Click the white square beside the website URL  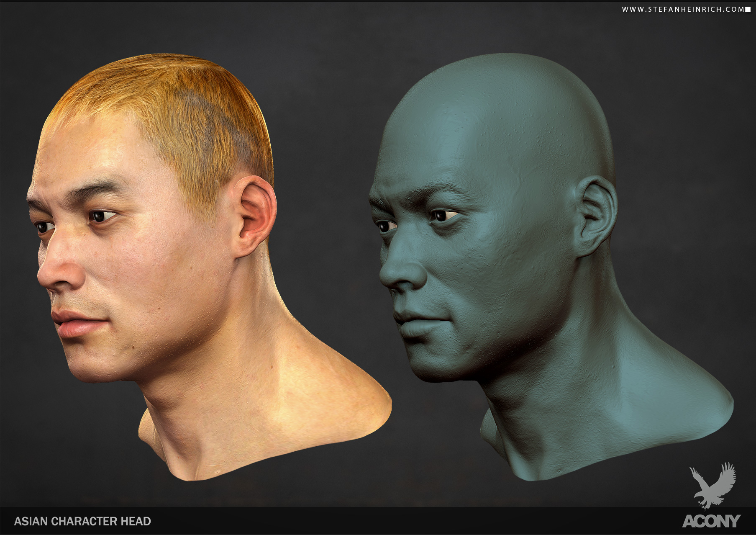(x=748, y=9)
